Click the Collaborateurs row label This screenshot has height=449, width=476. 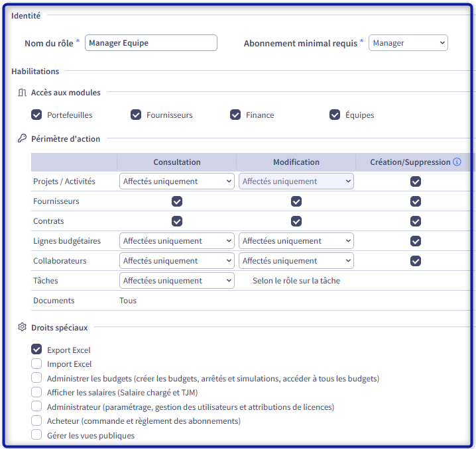(60, 261)
